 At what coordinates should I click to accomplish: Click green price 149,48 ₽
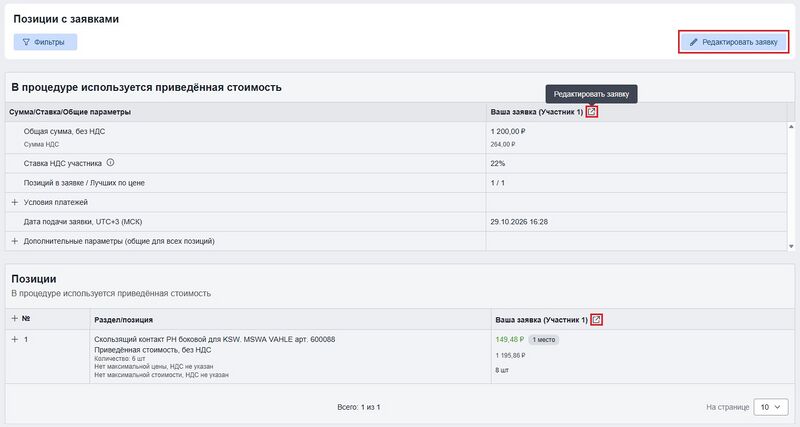coord(510,339)
